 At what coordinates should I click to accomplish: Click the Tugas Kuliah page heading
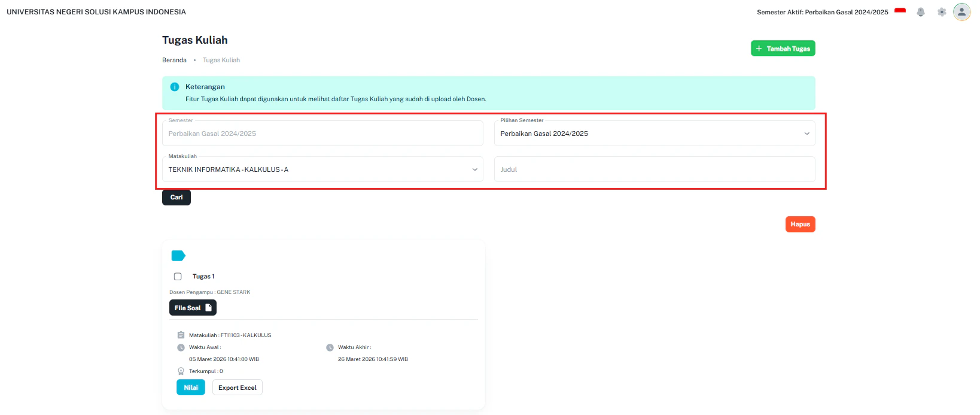click(x=195, y=40)
